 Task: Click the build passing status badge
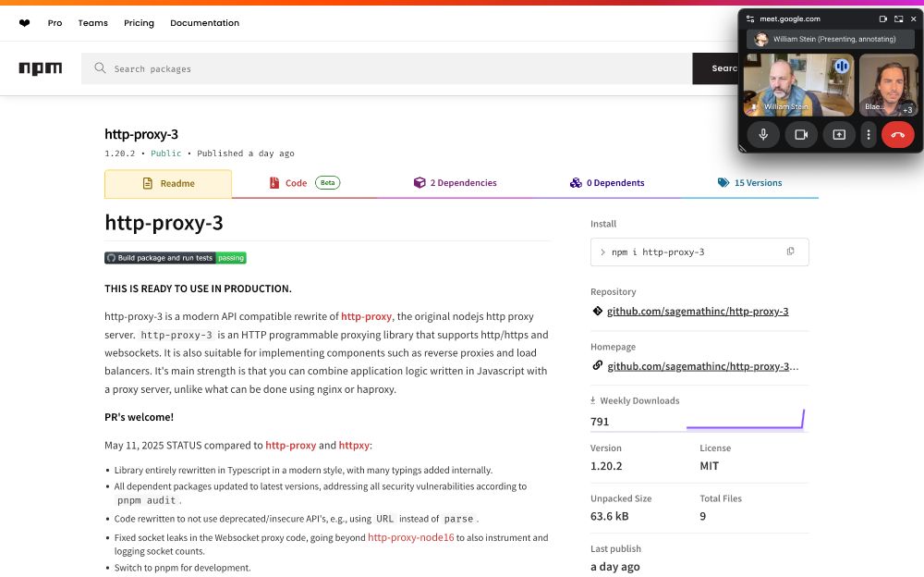click(176, 258)
